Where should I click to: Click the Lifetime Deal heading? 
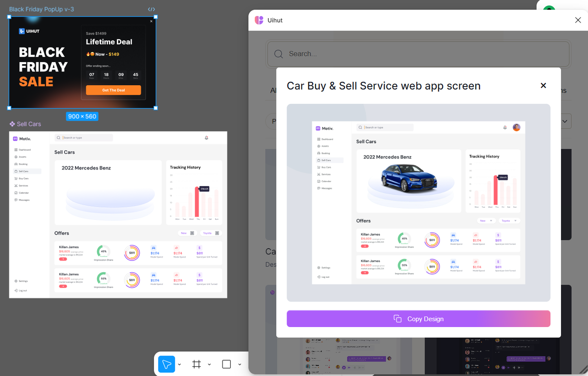tap(109, 42)
